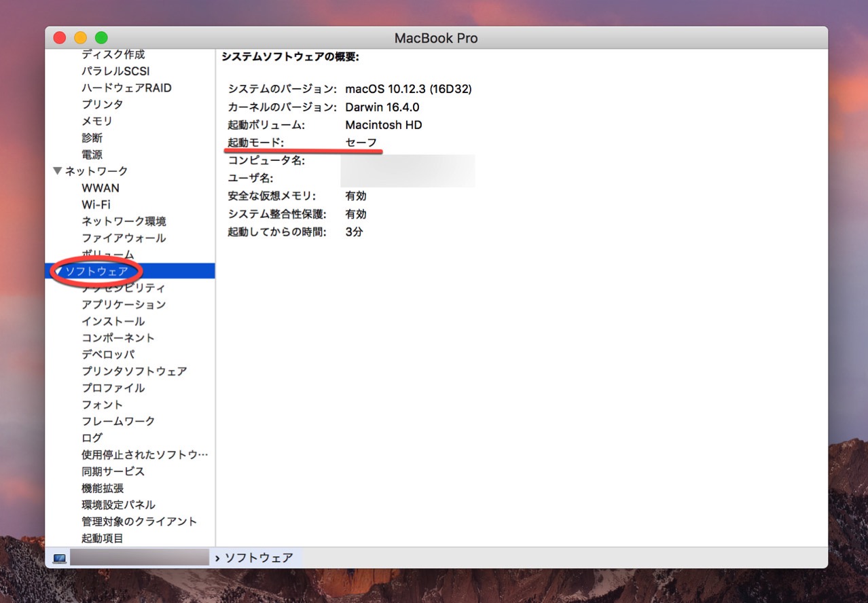The image size is (868, 603).
Task: Click 有効 next to 安全な仮想メモリ
Action: click(x=355, y=196)
